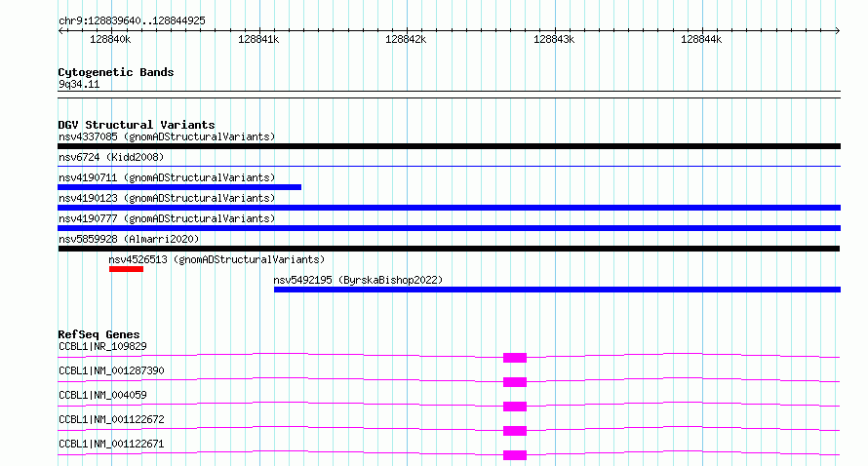Select the nsv4190711 variant label
868x466 pixels.
(x=167, y=177)
